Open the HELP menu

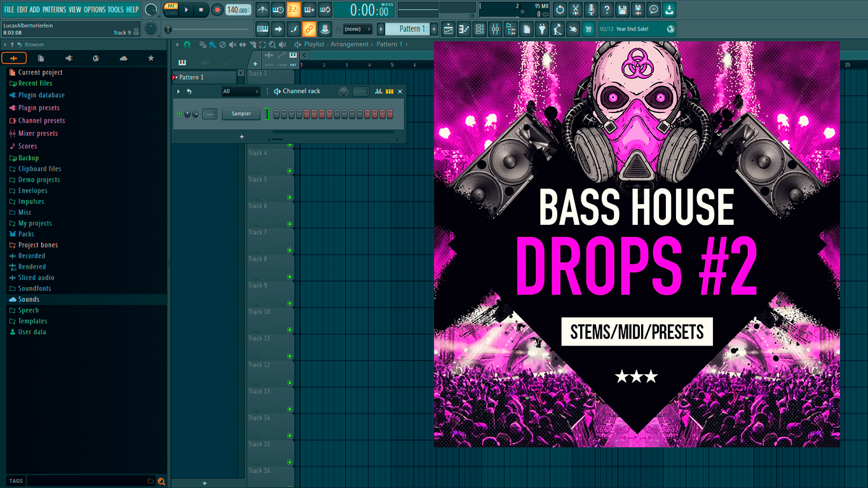(x=132, y=10)
